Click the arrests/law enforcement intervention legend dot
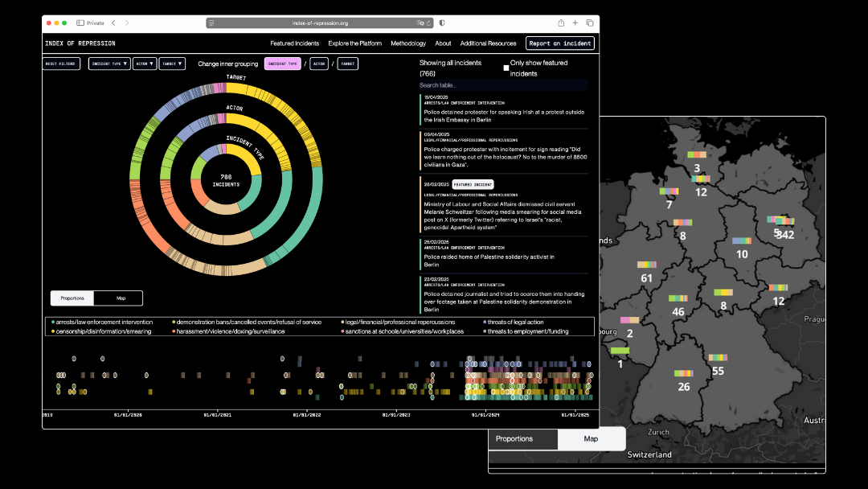Image resolution: width=868 pixels, height=489 pixels. coord(52,323)
